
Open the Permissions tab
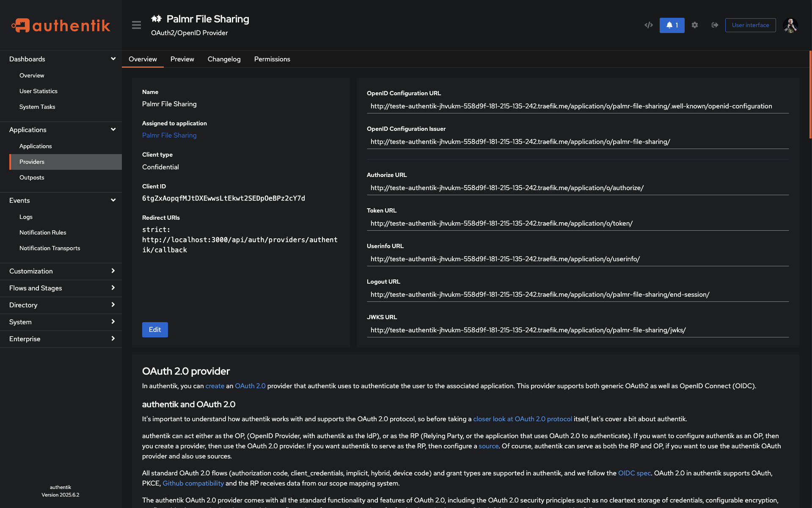pyautogui.click(x=272, y=59)
